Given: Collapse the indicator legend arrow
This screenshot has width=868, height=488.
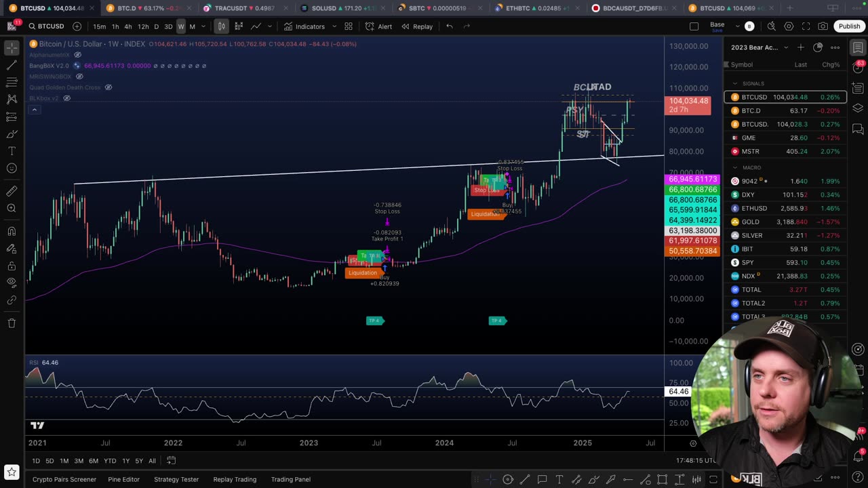Looking at the screenshot, I should pos(34,109).
